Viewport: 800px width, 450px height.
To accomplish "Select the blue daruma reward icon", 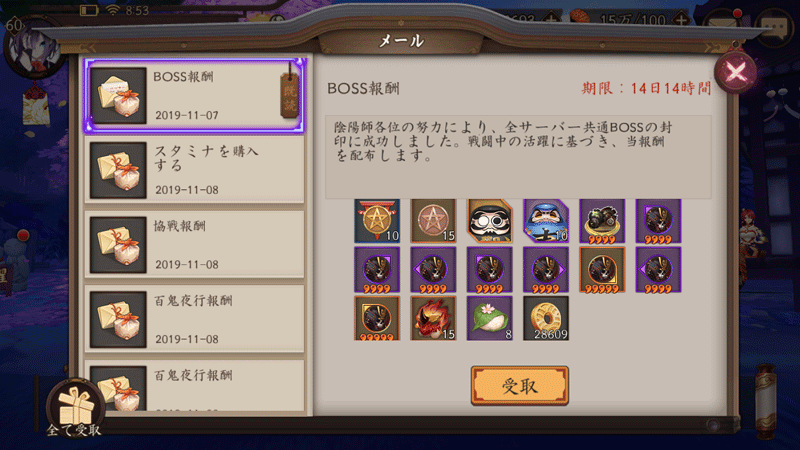I will [546, 221].
